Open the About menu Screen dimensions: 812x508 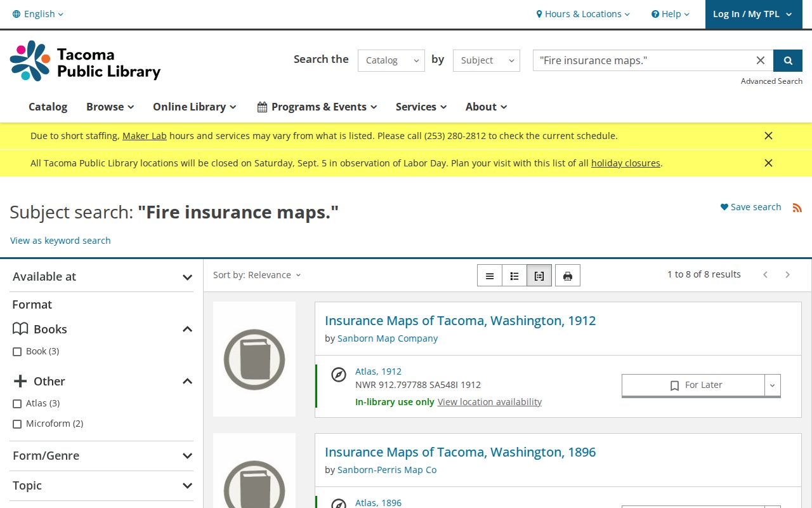tap(486, 107)
